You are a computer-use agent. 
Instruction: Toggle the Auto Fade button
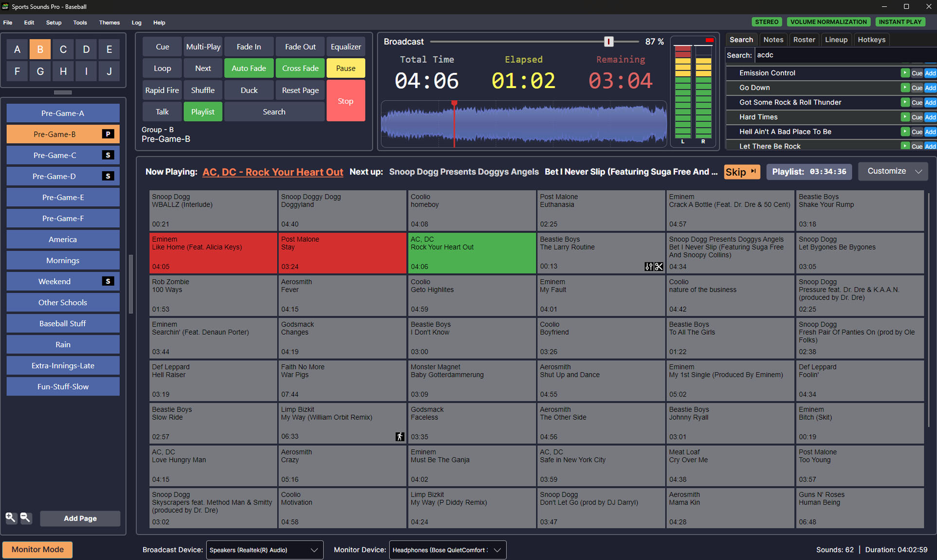[248, 68]
